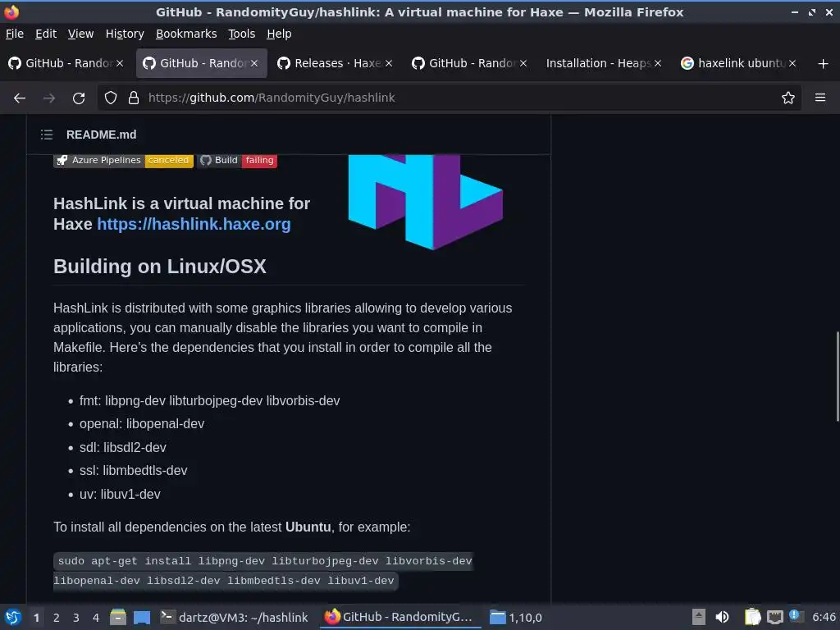840x630 pixels.
Task: Open the Tools menu
Action: [242, 34]
